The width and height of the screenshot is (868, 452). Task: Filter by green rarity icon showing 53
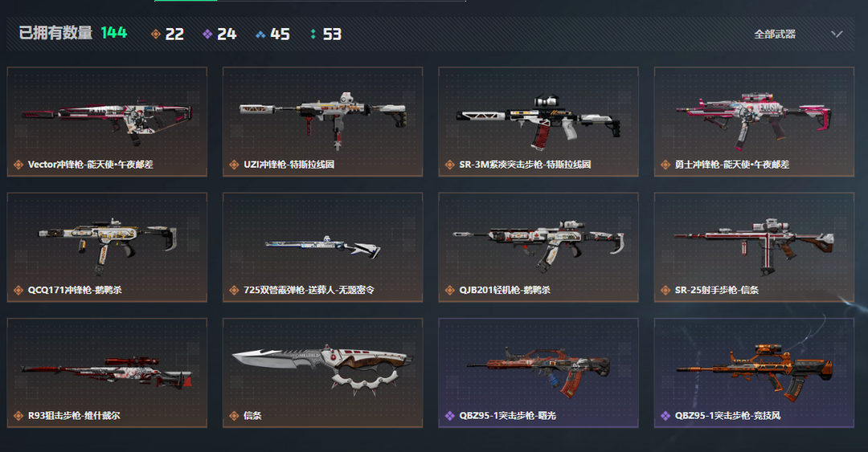tap(325, 35)
